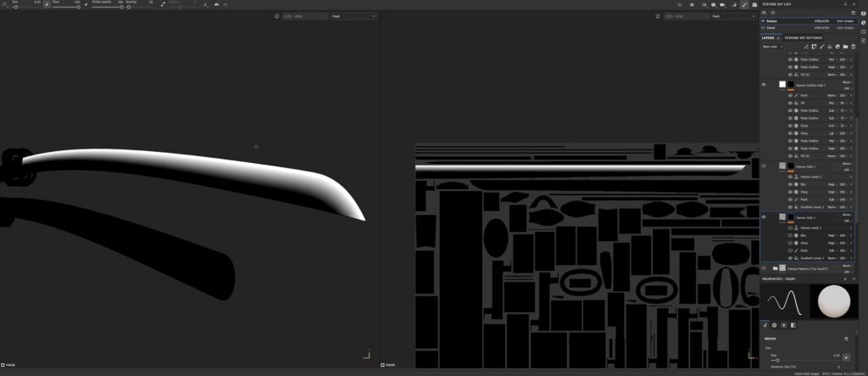Open the shader settings globe icon in sidebar
The image size is (868, 376).
click(864, 23)
